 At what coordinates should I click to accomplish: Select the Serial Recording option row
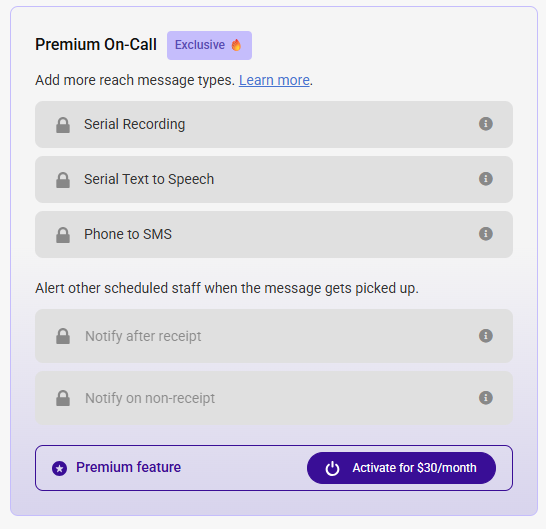[x=274, y=124]
